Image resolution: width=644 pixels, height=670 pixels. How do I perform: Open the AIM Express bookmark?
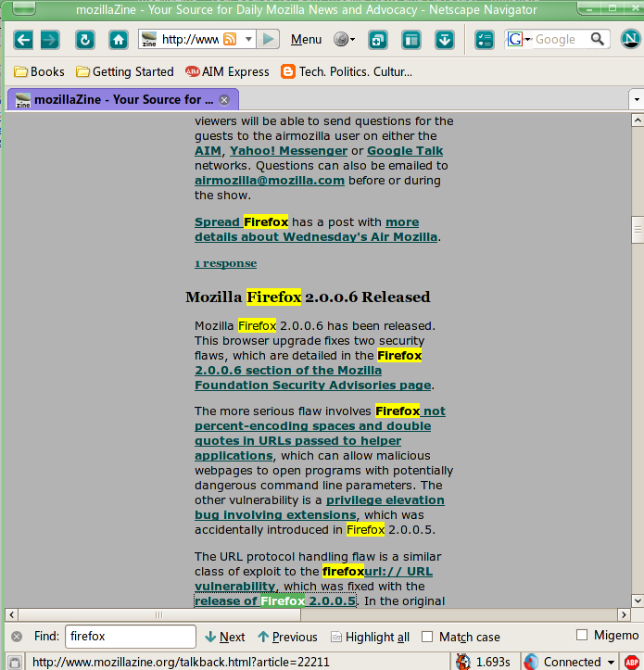pyautogui.click(x=227, y=71)
